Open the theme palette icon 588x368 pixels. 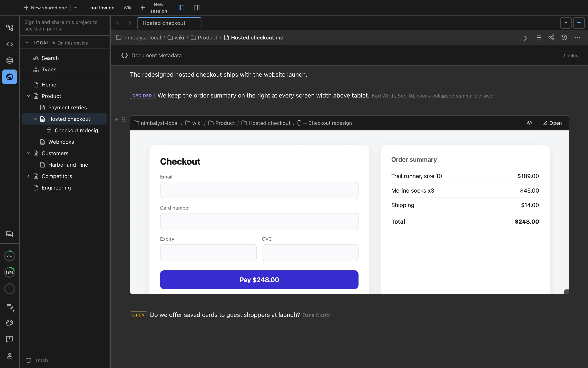click(x=9, y=323)
